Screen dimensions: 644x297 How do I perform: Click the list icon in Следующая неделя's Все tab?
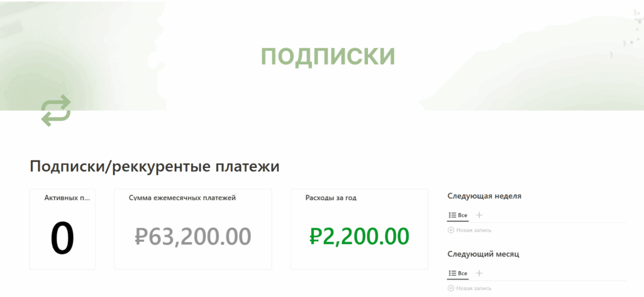tap(452, 215)
